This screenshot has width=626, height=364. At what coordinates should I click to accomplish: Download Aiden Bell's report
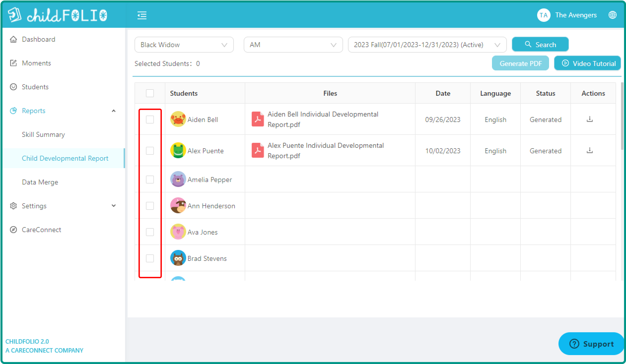pos(590,119)
